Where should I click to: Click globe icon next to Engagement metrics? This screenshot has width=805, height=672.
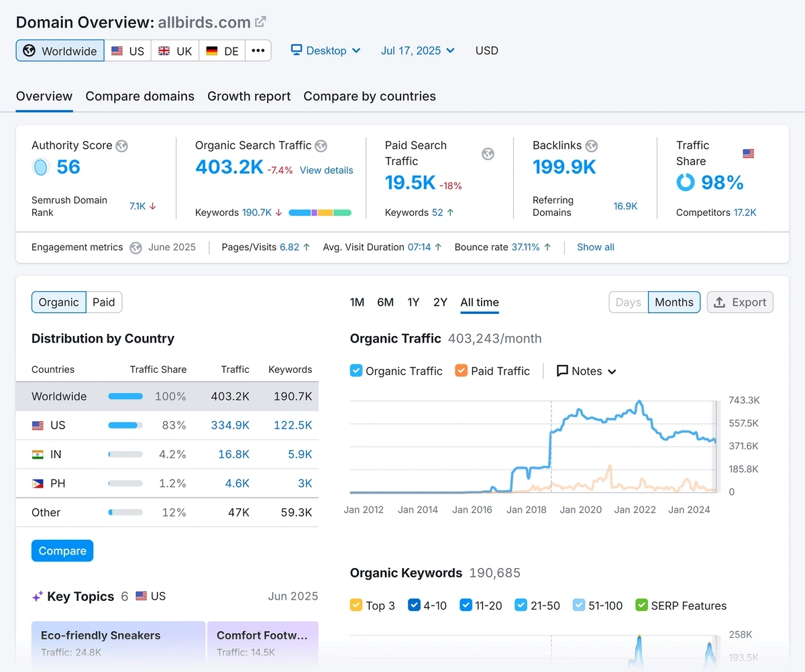click(x=136, y=247)
